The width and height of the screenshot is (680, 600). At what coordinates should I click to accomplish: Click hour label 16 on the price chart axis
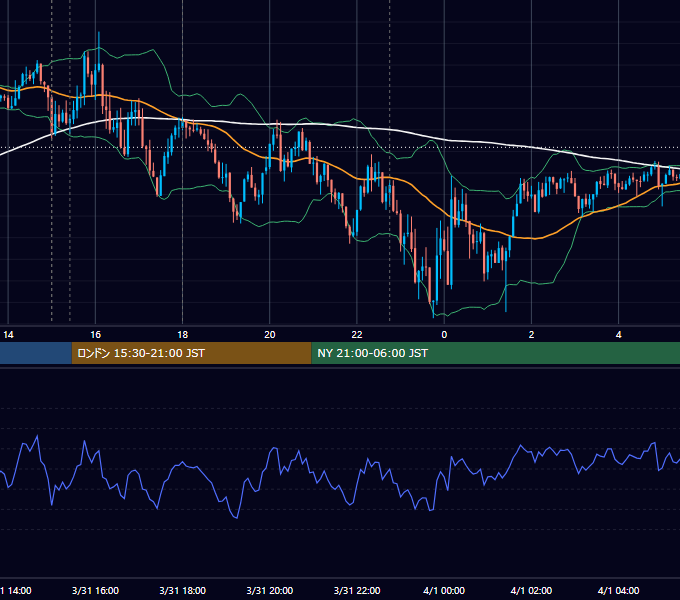point(95,335)
